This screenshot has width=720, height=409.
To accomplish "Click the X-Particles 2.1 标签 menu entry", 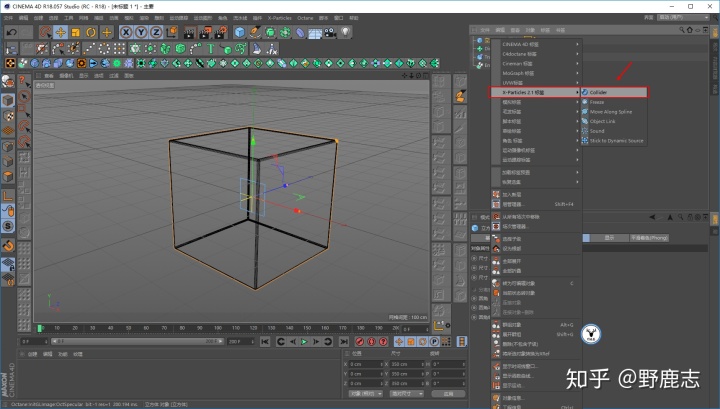I will 535,92.
